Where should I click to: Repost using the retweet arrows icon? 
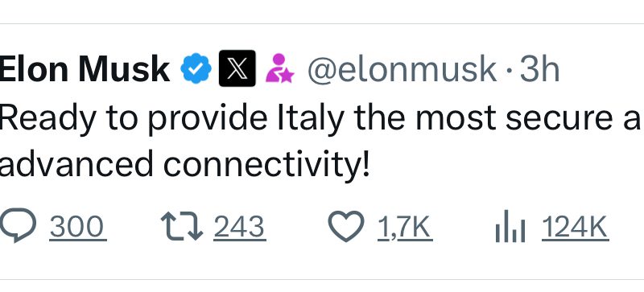[182, 226]
